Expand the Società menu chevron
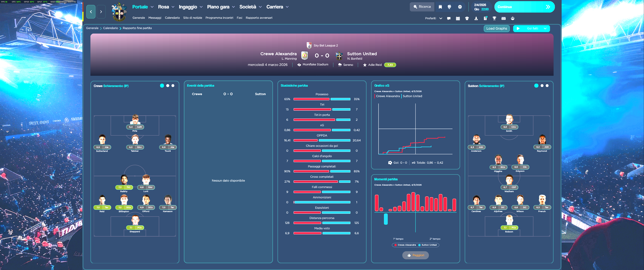This screenshot has height=270, width=644. click(x=260, y=7)
